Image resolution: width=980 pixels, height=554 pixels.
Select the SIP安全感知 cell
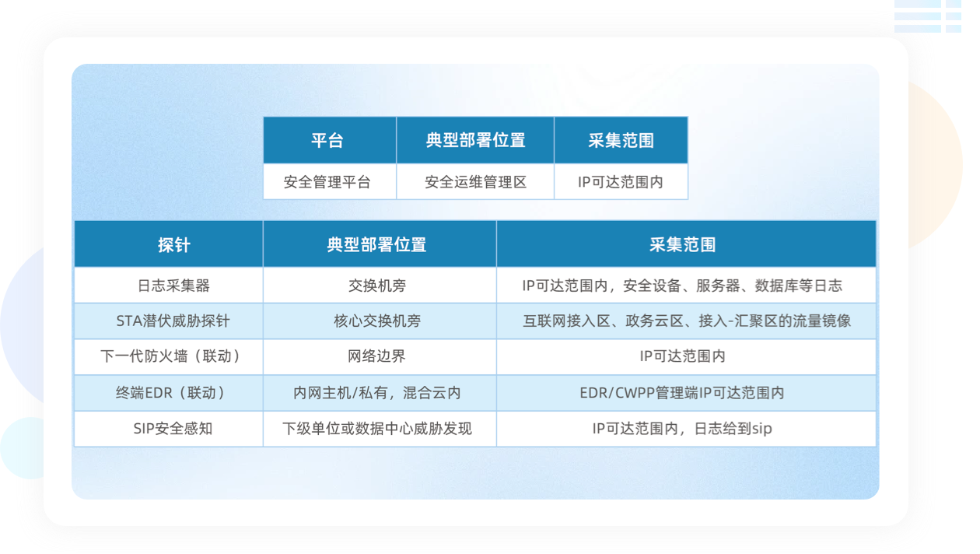[168, 429]
